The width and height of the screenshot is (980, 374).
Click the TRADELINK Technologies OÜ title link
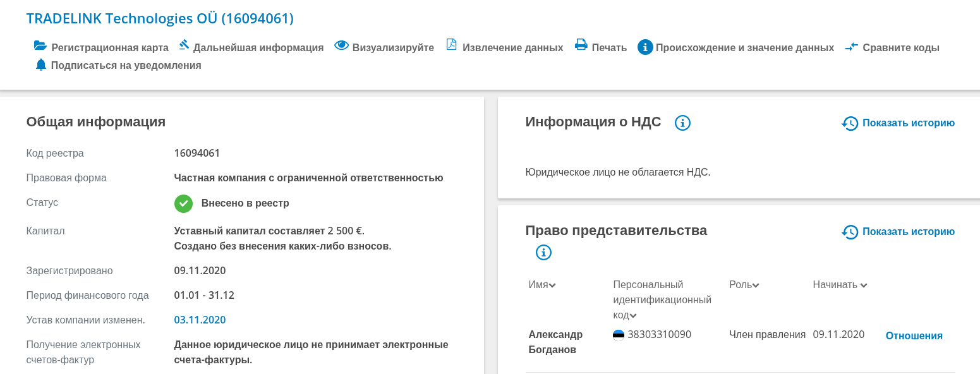[159, 18]
